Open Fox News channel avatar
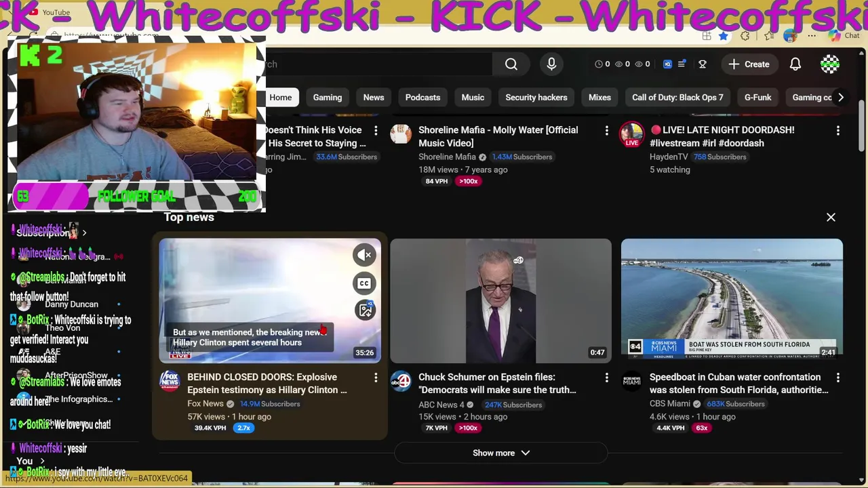Viewport: 868px width, 488px height. click(170, 381)
